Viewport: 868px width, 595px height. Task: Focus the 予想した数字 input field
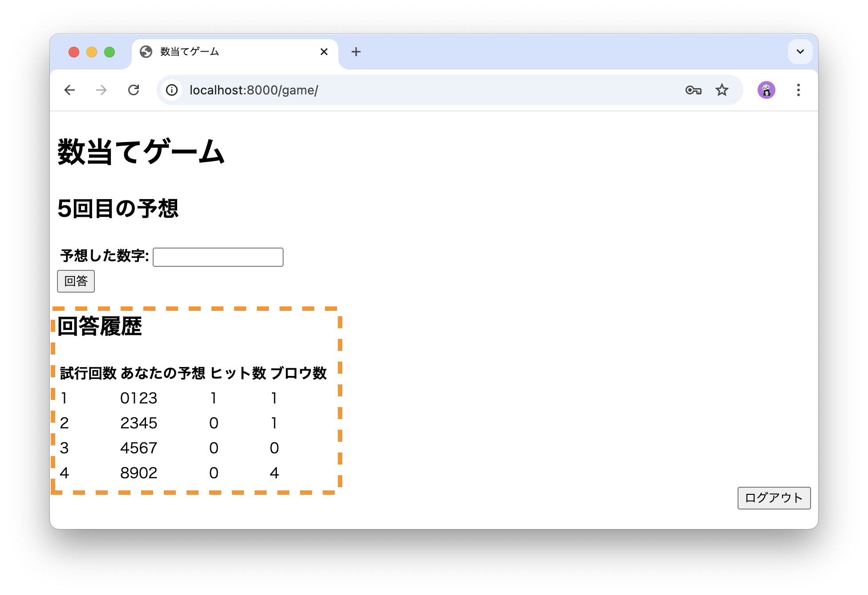(218, 257)
